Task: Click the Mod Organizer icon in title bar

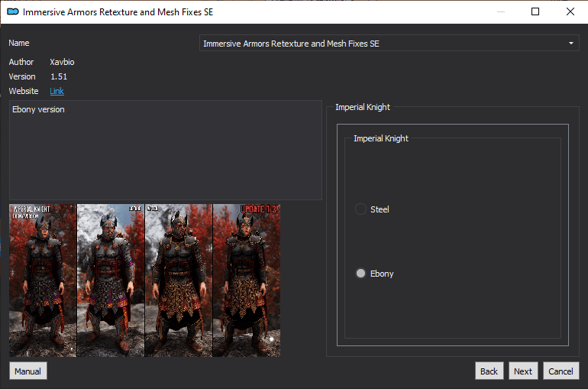Action: pyautogui.click(x=13, y=12)
